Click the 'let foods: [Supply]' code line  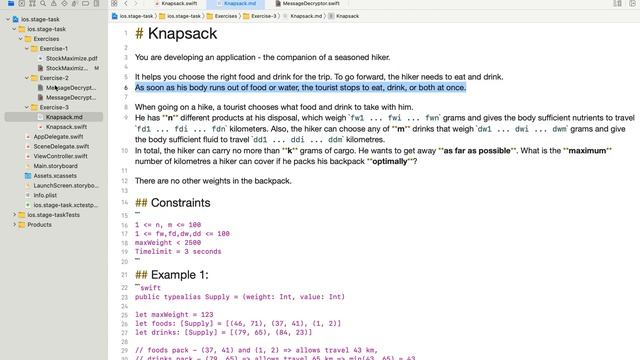tap(238, 324)
